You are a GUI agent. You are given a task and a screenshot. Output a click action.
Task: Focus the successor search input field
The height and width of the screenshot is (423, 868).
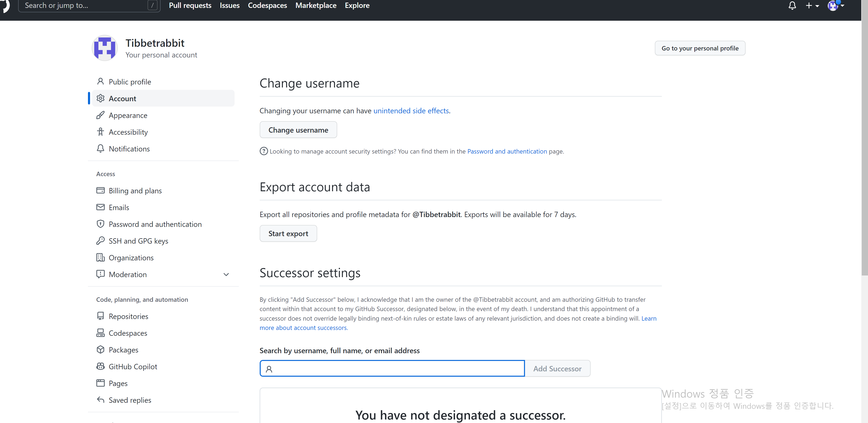coord(392,369)
